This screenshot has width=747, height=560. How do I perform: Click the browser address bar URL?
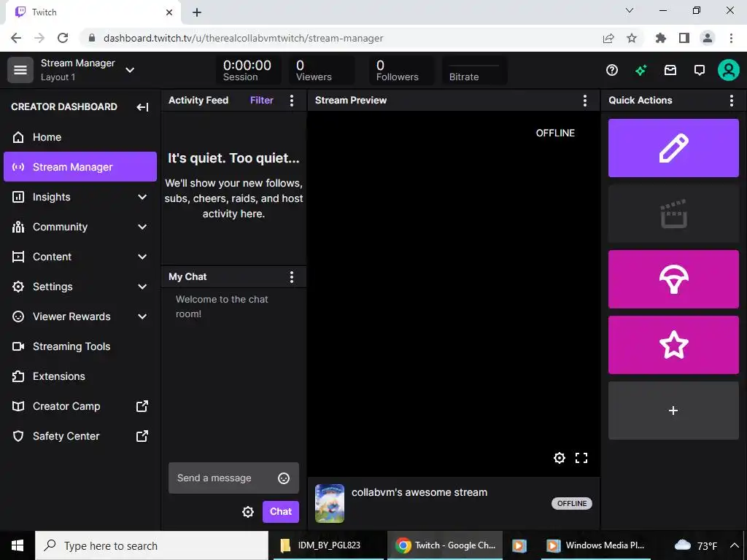pyautogui.click(x=243, y=38)
